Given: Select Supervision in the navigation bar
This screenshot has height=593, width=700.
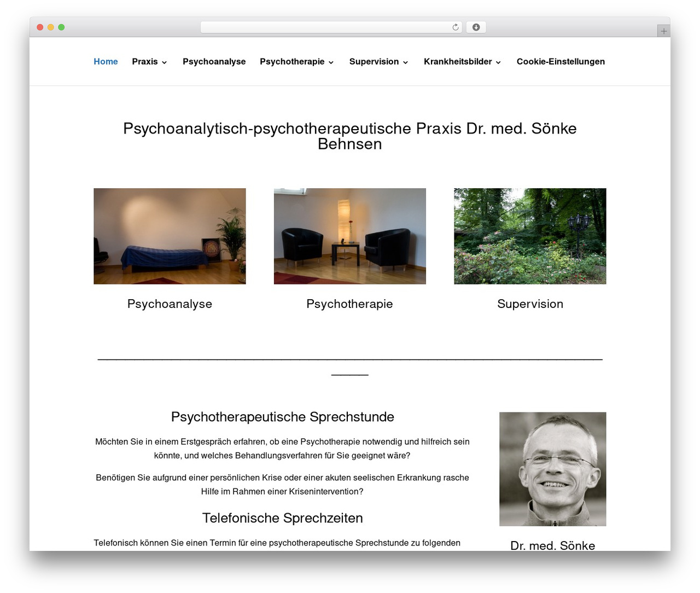Looking at the screenshot, I should pos(374,62).
